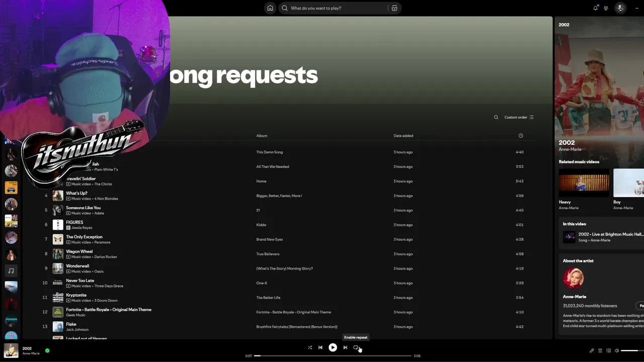The image size is (644, 362).
Task: Click the Date added value for Wonderwall
Action: tap(403, 269)
